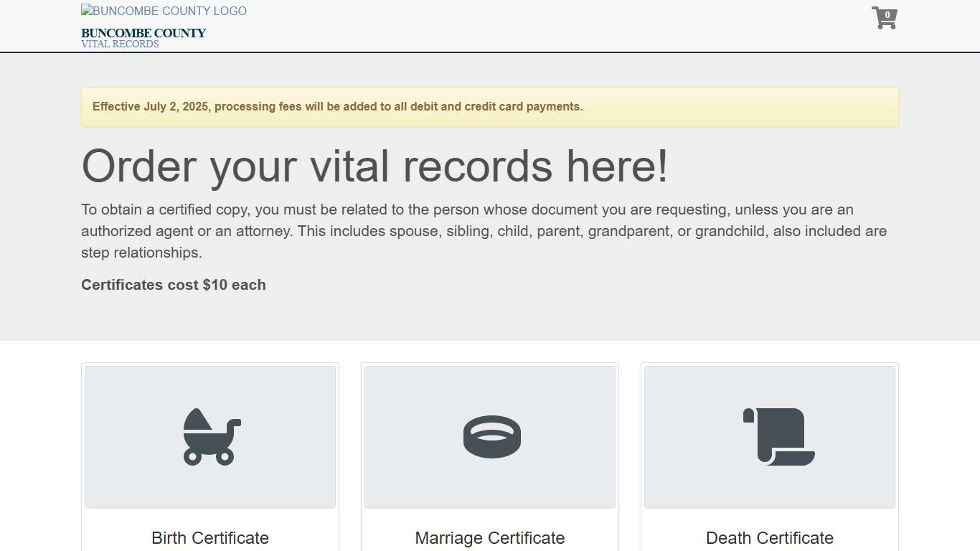Open the cart showing zero items
The height and width of the screenshot is (551, 980).
[884, 17]
